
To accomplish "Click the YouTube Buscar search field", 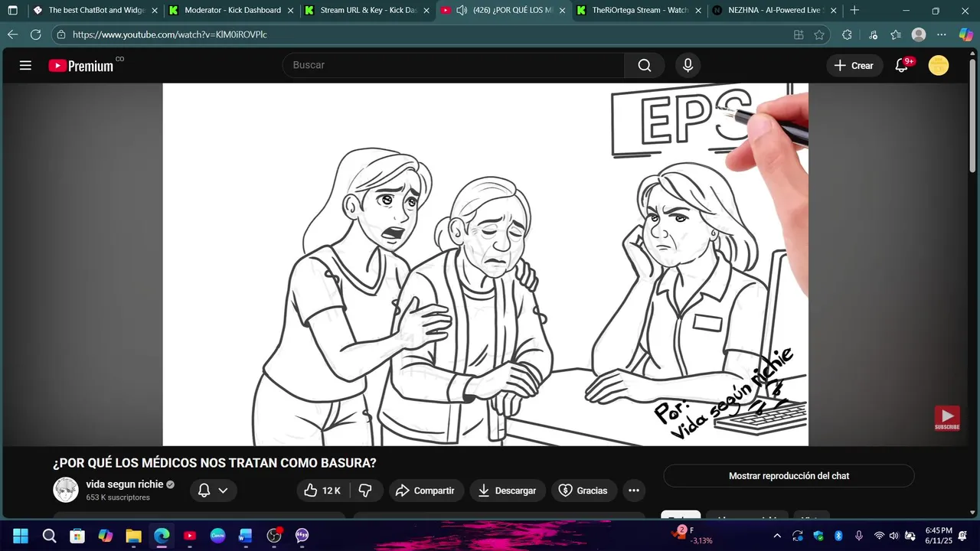I will click(453, 65).
